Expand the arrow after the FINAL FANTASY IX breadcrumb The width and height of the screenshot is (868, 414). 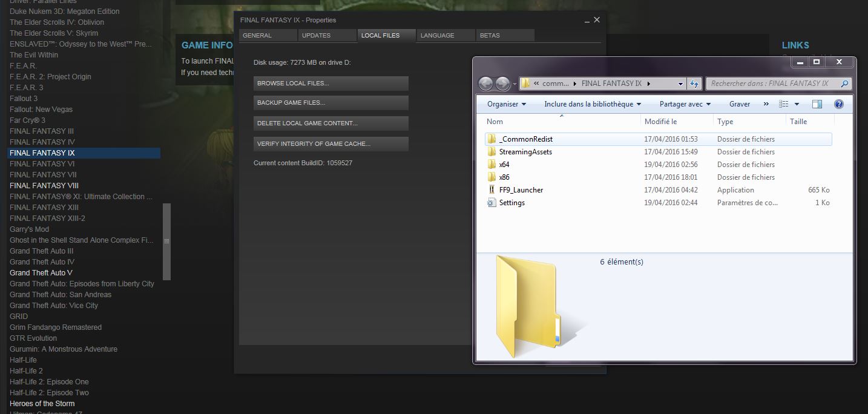pos(648,84)
